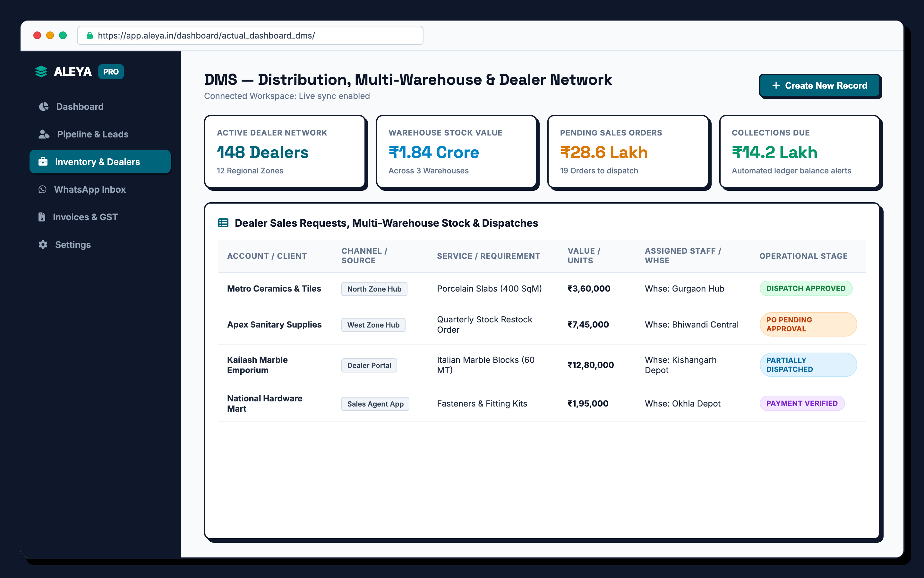The width and height of the screenshot is (924, 578).
Task: Open the Pending Sales Orders card
Action: tap(628, 151)
